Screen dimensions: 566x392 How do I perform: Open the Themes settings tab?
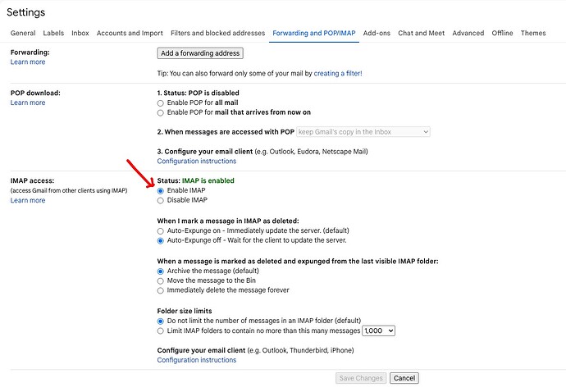tap(532, 34)
